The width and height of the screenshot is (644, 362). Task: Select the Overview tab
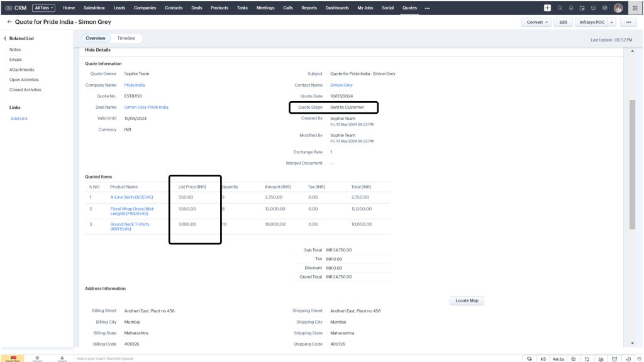(96, 38)
